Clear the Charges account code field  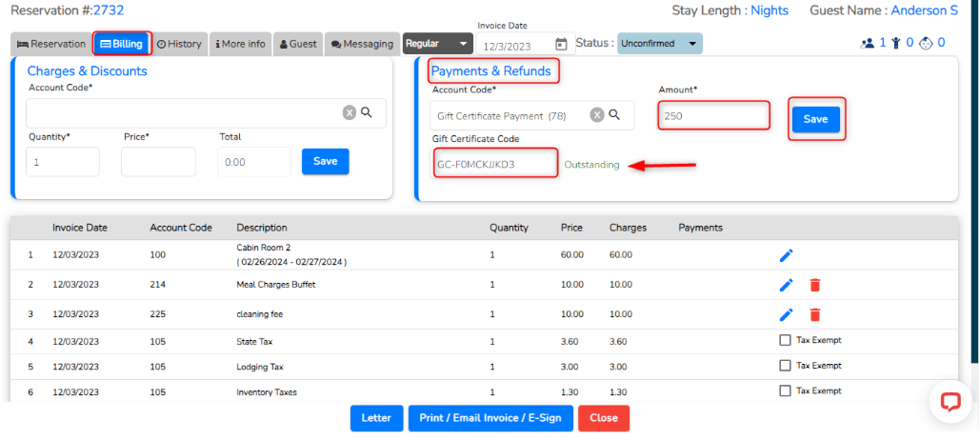350,112
